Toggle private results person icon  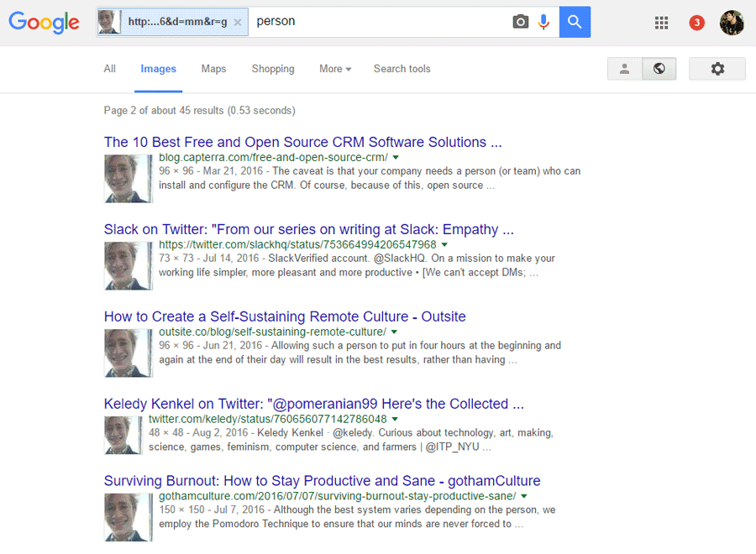[624, 69]
